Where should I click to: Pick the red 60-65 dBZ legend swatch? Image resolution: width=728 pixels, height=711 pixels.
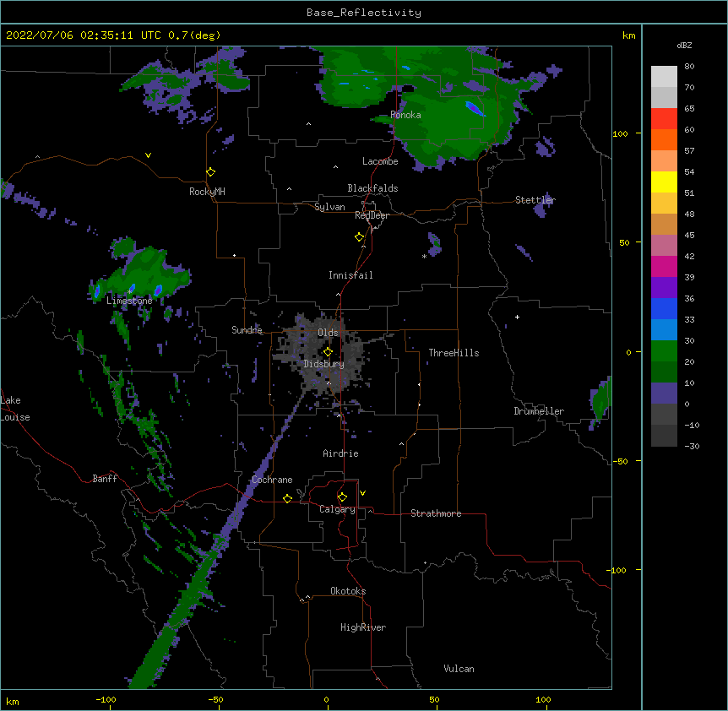(664, 119)
